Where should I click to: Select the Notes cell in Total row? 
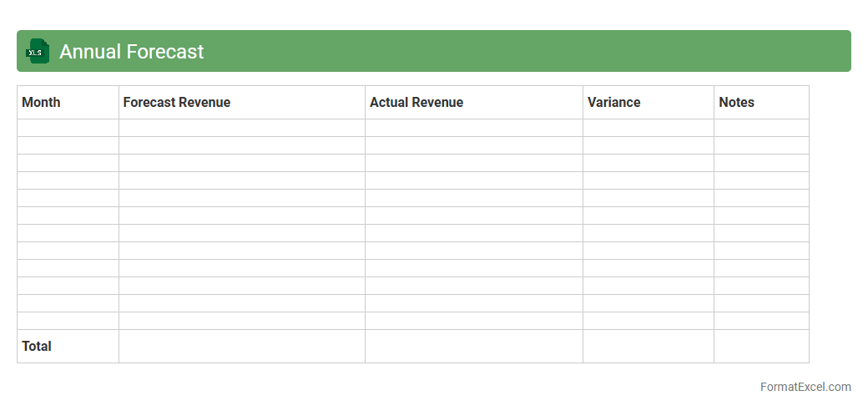[x=761, y=346]
